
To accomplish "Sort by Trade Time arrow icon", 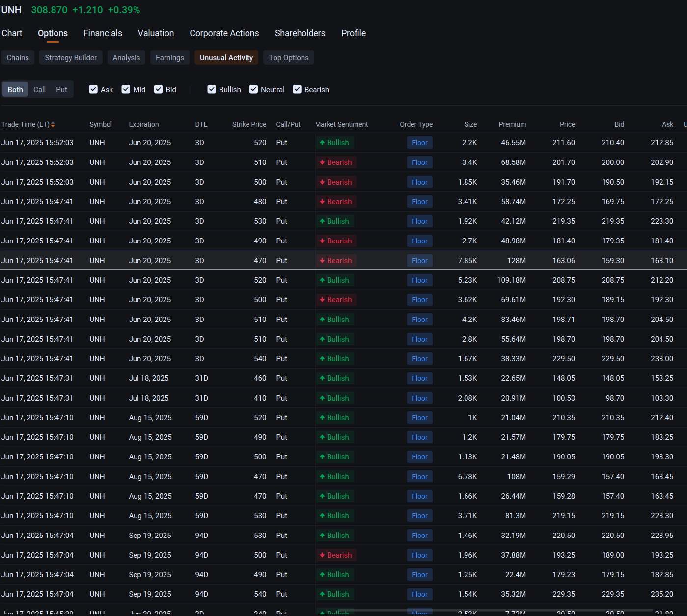I will [53, 125].
